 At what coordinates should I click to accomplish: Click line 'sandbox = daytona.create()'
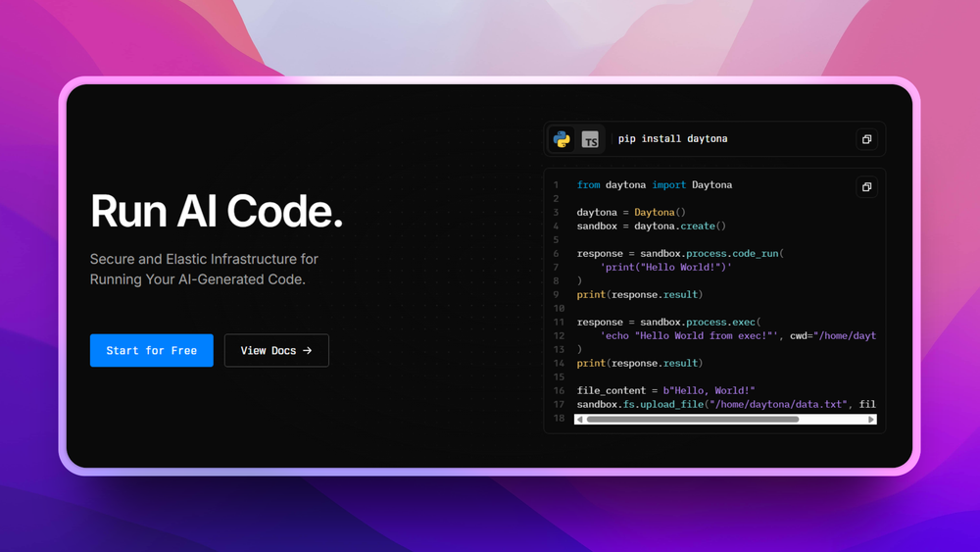652,226
